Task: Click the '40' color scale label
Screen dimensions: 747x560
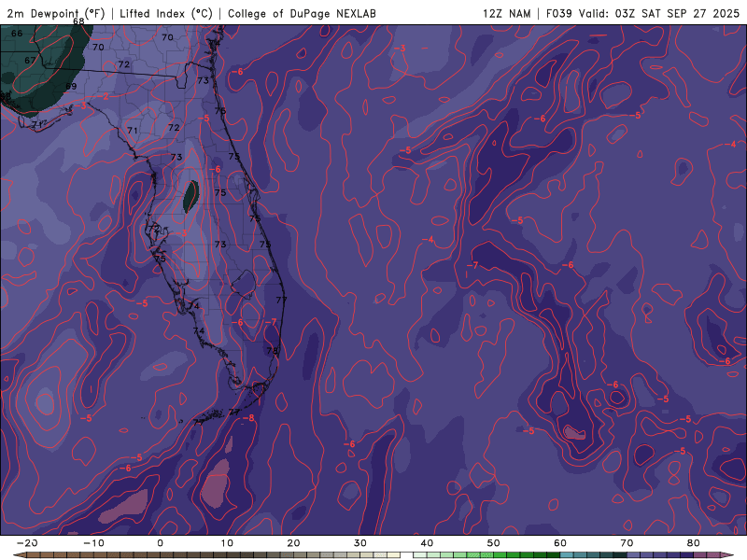Action: point(427,543)
